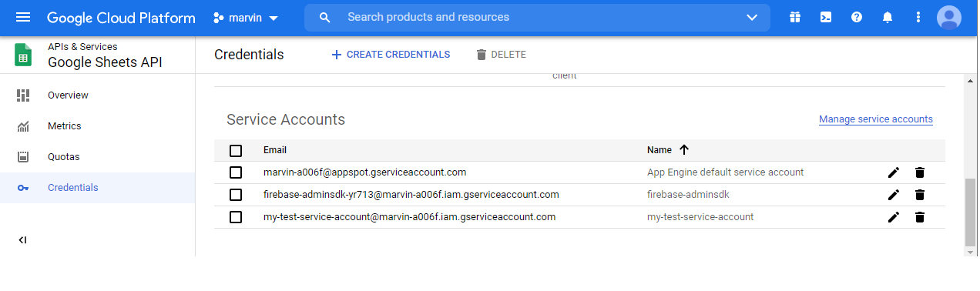Check the my-test-service-account row checkbox
This screenshot has width=980, height=291.
tap(236, 217)
